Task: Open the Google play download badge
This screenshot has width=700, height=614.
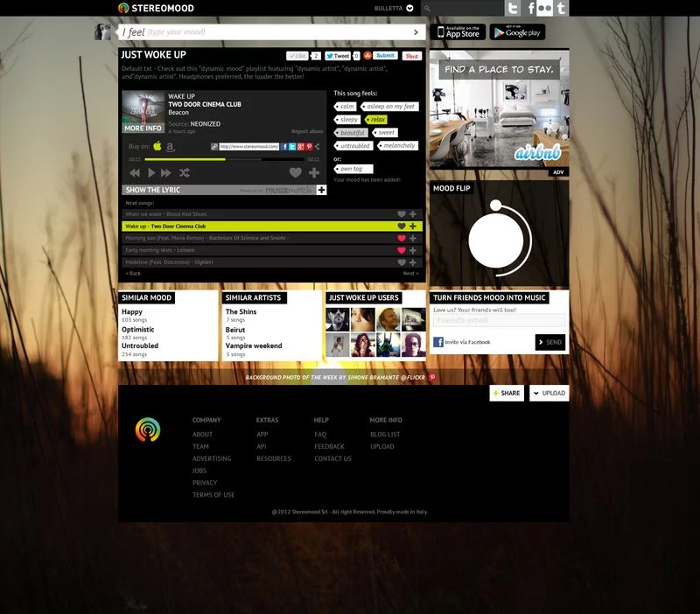Action: 517,32
